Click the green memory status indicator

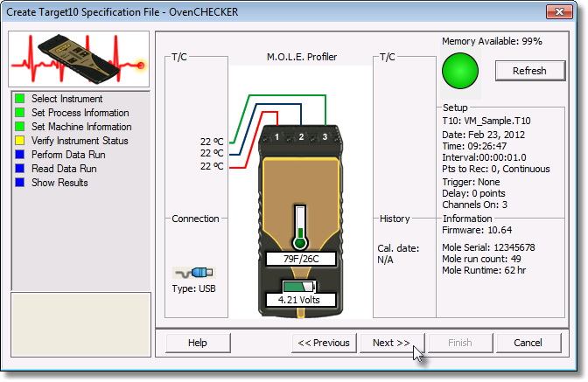[x=460, y=71]
